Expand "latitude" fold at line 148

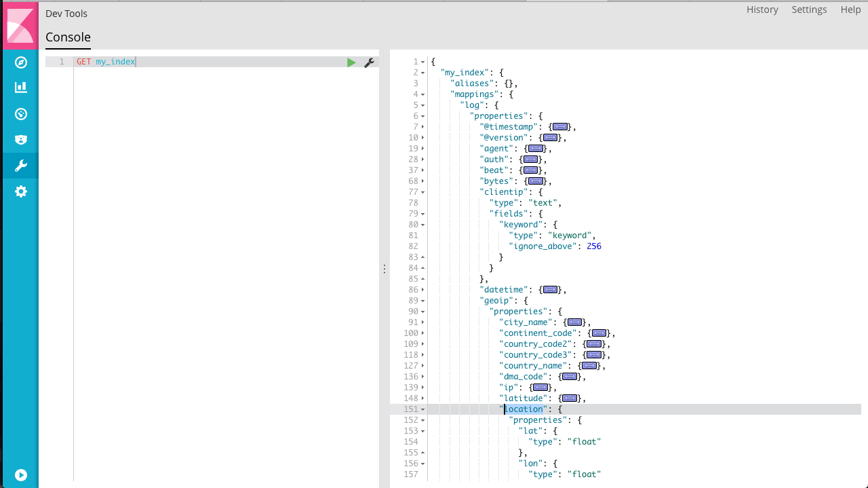423,398
